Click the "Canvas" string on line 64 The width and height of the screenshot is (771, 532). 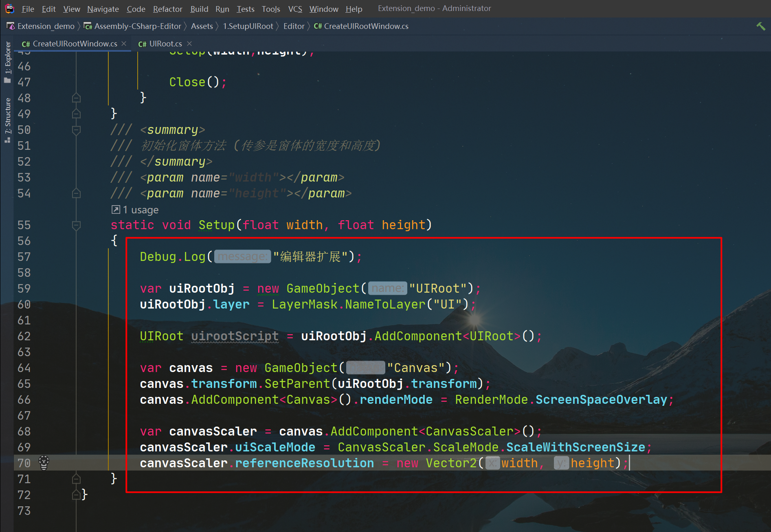(416, 368)
